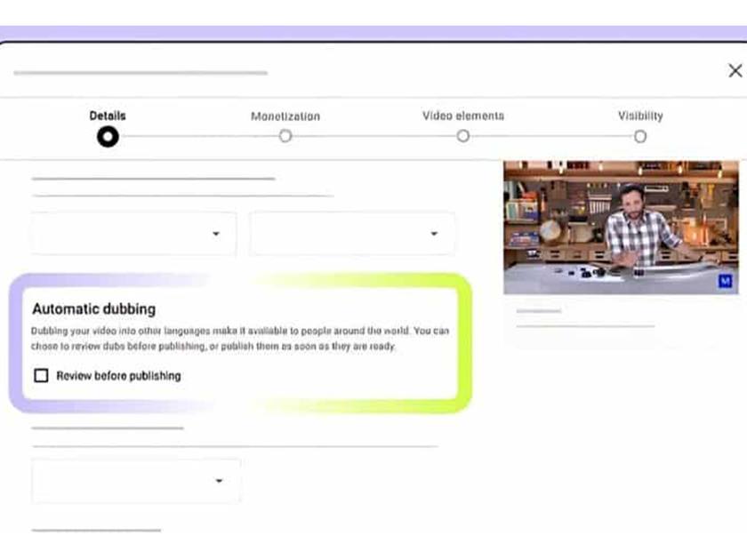Expand the first dropdown above Automatic dubbing
Image resolution: width=747 pixels, height=560 pixels.
[134, 234]
